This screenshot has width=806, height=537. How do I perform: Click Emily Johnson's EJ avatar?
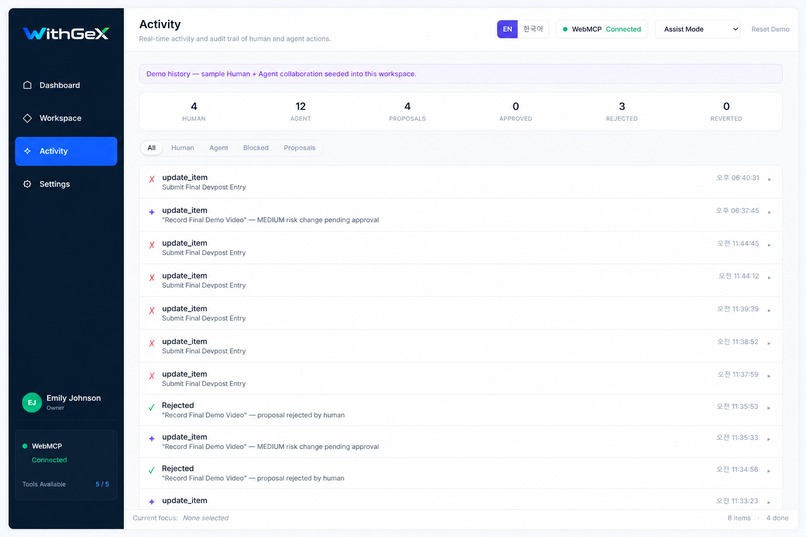point(32,402)
